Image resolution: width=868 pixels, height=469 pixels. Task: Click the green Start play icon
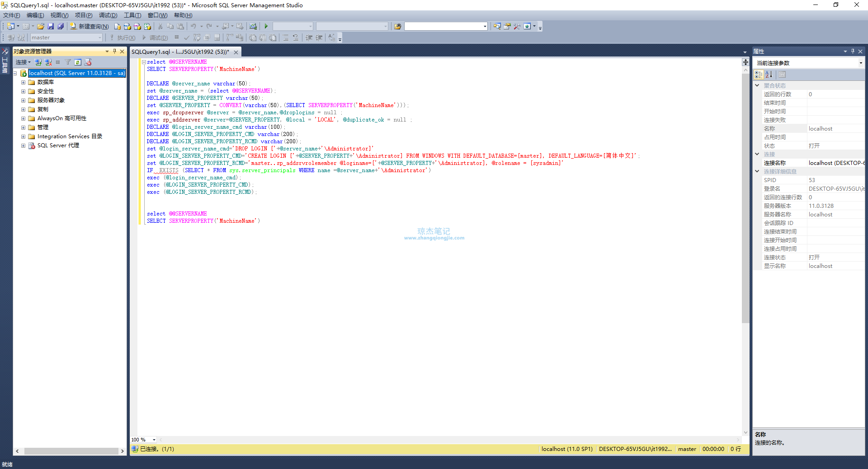(x=266, y=27)
